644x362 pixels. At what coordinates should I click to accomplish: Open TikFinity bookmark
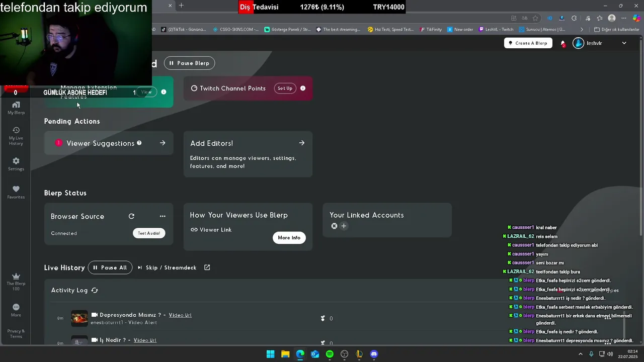click(431, 30)
